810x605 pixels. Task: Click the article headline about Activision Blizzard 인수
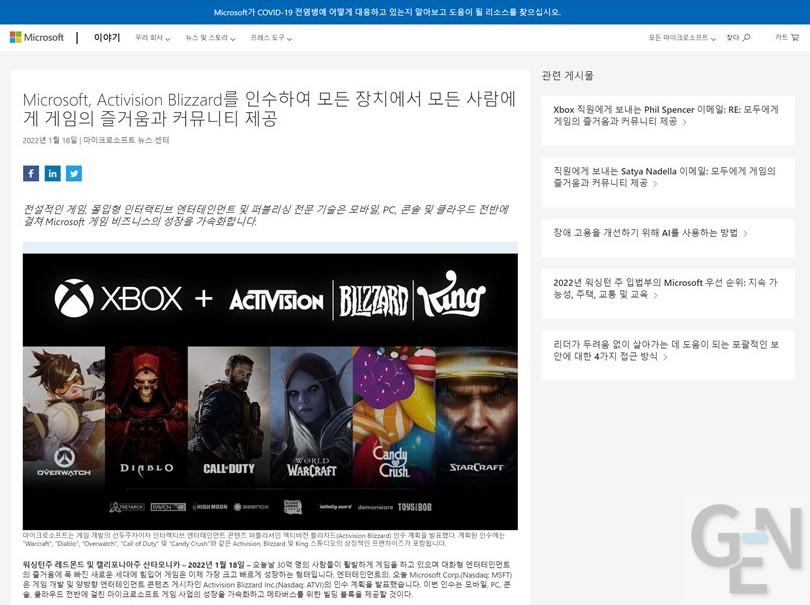269,108
